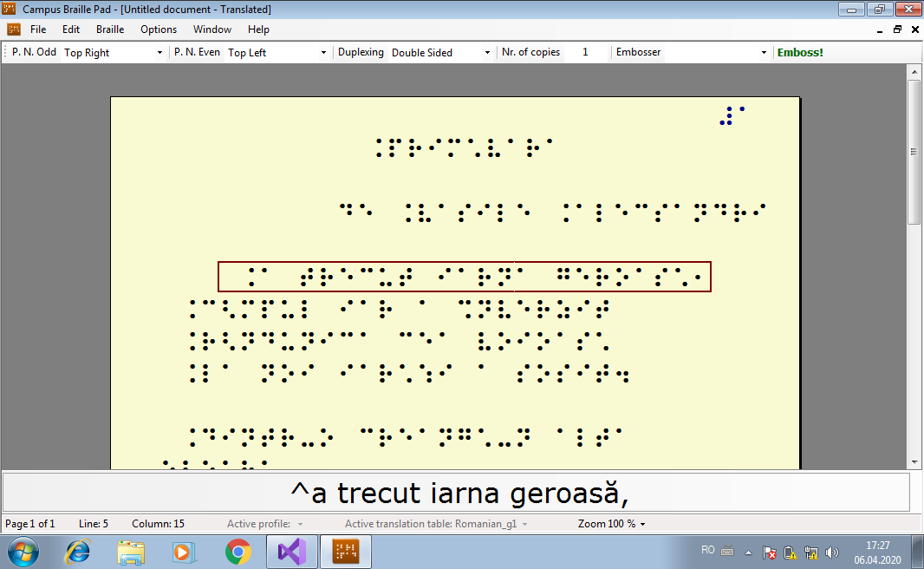
Task: Open Internet Explorer from the taskbar
Action: coord(78,551)
